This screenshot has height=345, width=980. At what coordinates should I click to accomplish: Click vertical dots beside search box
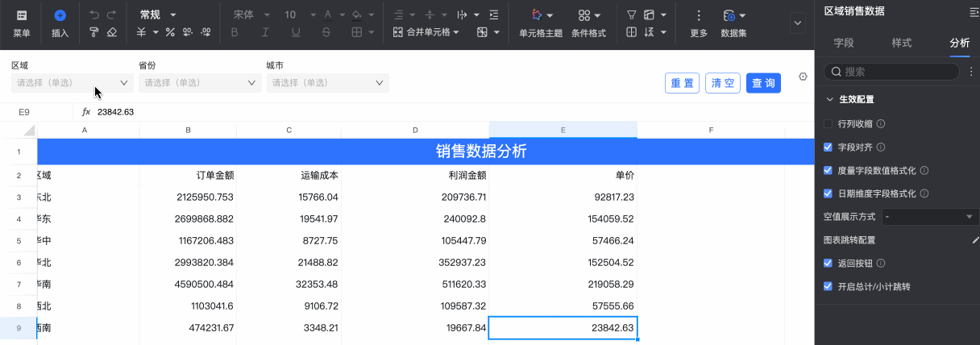970,72
